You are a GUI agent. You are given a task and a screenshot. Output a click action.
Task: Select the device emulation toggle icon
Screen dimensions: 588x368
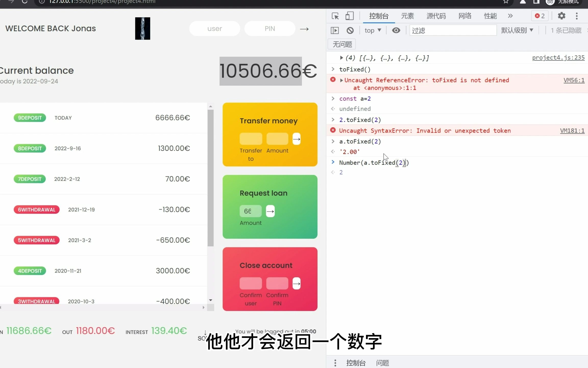pos(349,16)
